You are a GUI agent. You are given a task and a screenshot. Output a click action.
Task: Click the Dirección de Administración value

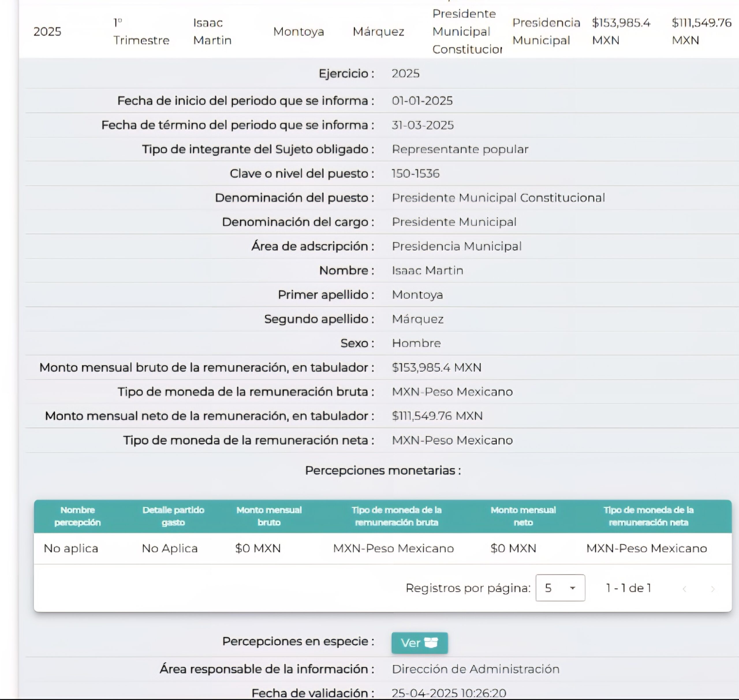coord(475,669)
